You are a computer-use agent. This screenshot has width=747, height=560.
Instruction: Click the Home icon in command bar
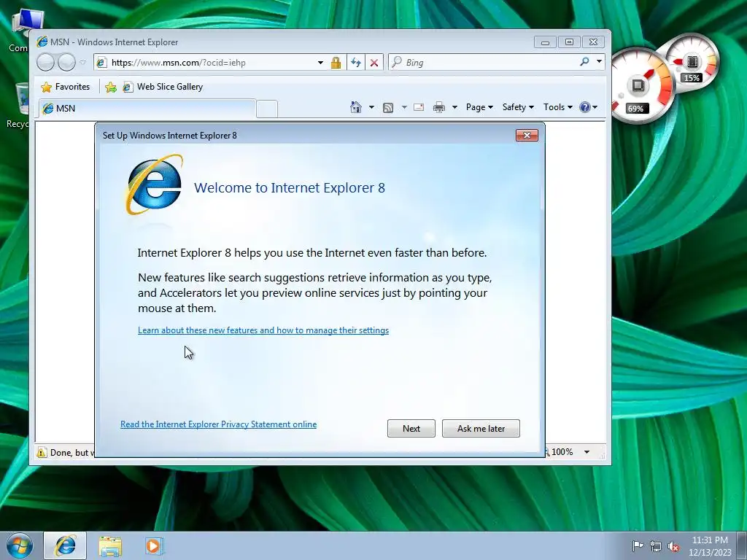click(355, 107)
